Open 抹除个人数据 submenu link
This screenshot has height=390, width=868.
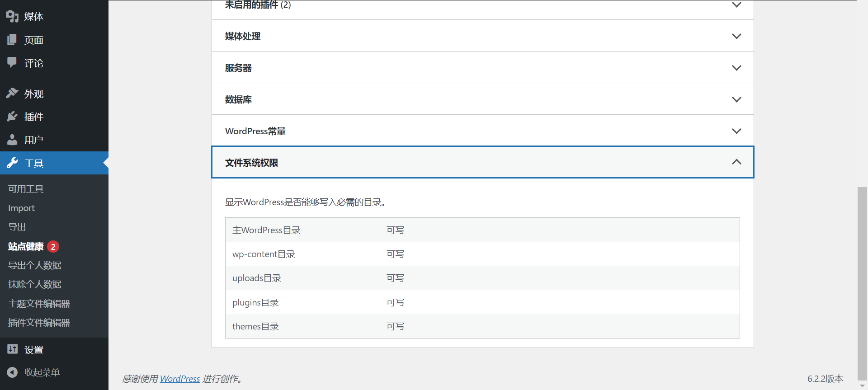point(35,284)
